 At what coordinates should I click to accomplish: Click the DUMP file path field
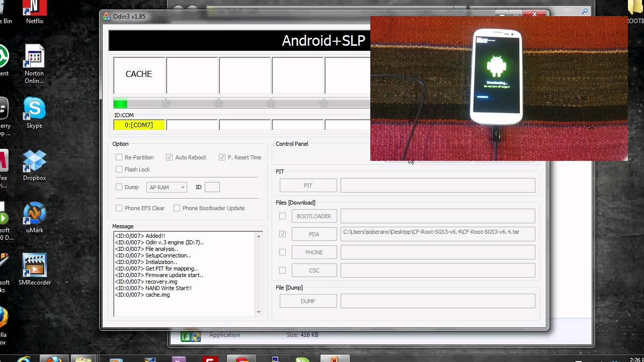(438, 301)
